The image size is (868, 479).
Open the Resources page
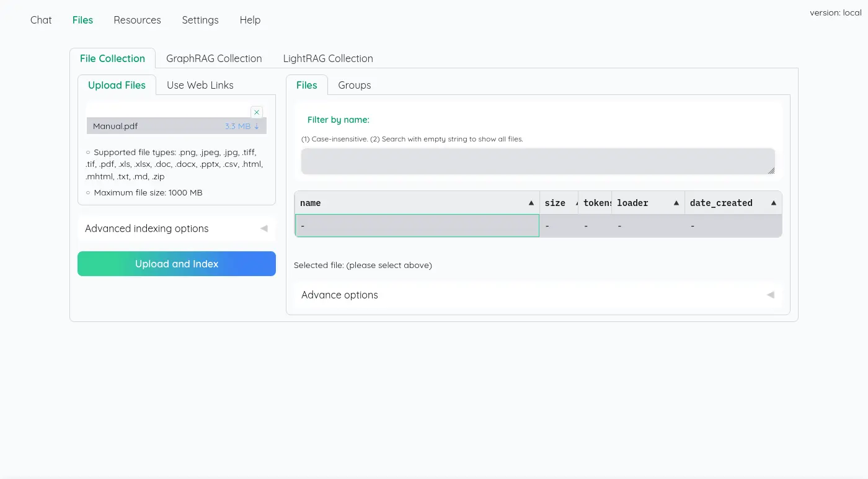click(137, 20)
